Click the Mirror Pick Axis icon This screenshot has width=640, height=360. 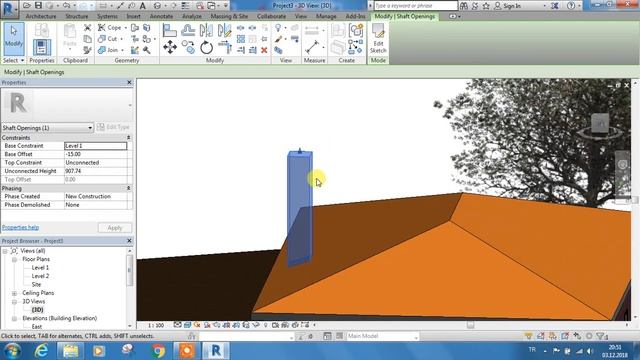click(x=206, y=31)
